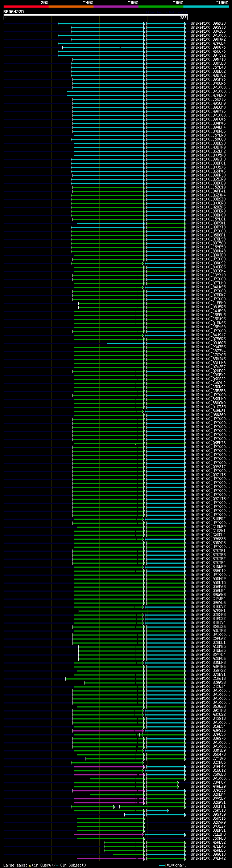Viewport: 232px width, 868px height.
Task: Click hit label UniRef100_C5Z819
Action: click(208, 187)
